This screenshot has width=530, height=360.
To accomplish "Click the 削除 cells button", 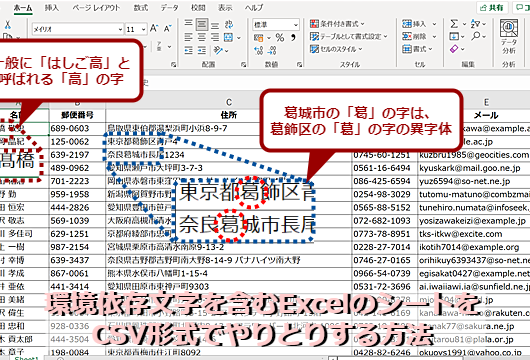I will (x=415, y=36).
